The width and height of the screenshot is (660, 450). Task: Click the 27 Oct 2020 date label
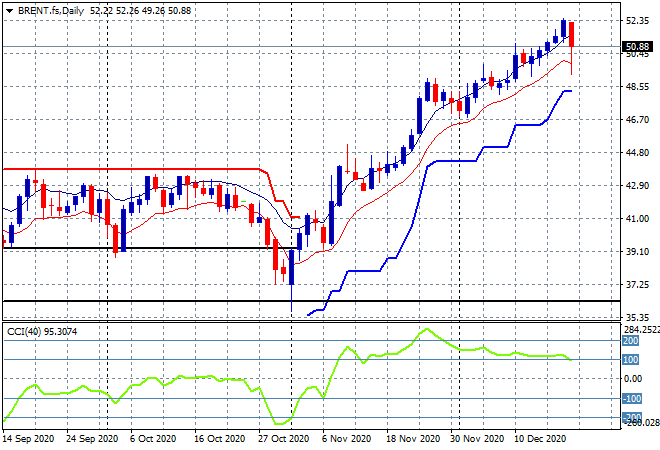pos(283,439)
